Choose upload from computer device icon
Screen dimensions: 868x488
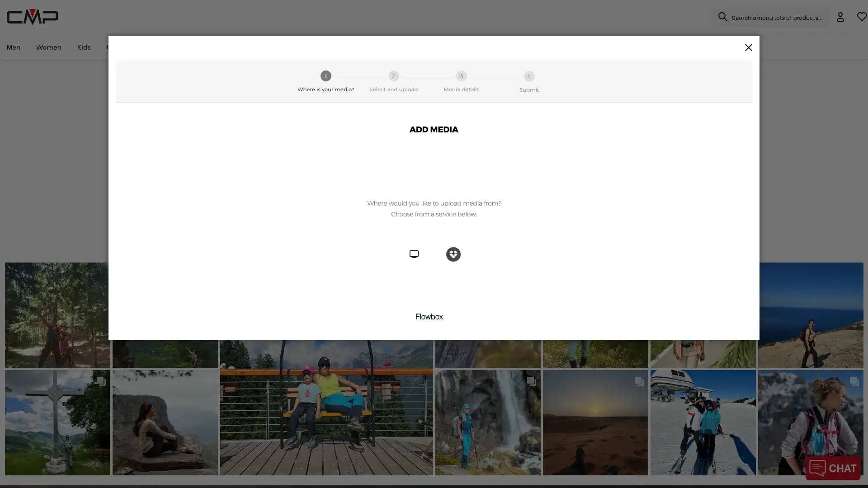tap(414, 254)
